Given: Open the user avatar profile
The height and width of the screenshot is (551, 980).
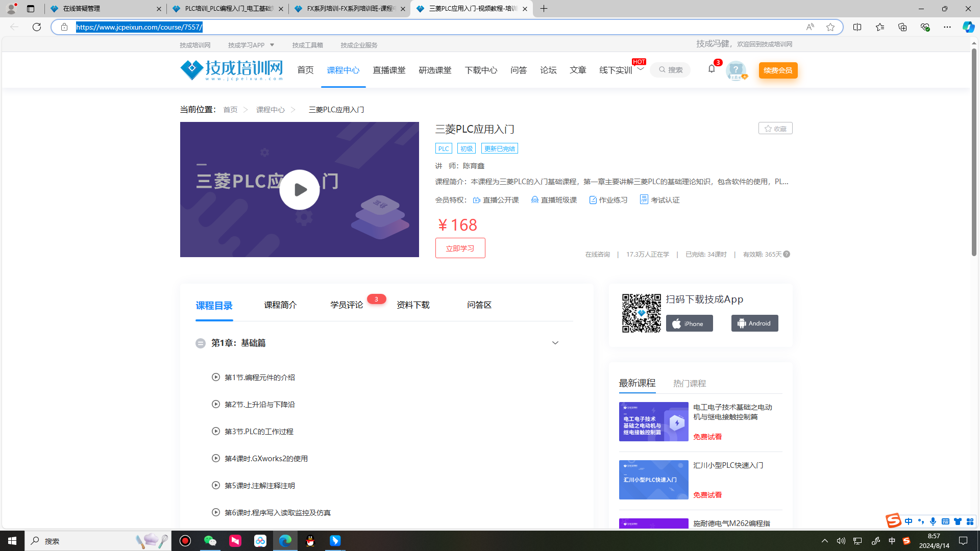Looking at the screenshot, I should [736, 70].
